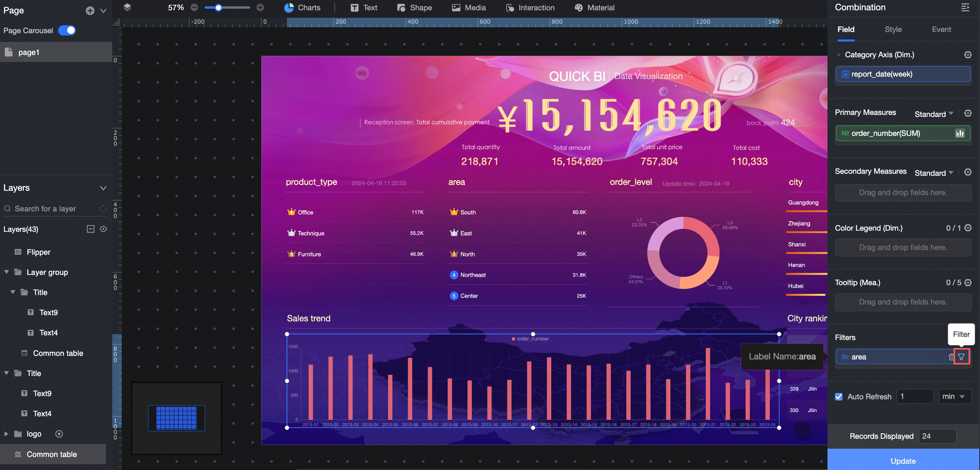Open the layers stack icon in toolbar
The height and width of the screenshot is (470, 980).
(127, 8)
